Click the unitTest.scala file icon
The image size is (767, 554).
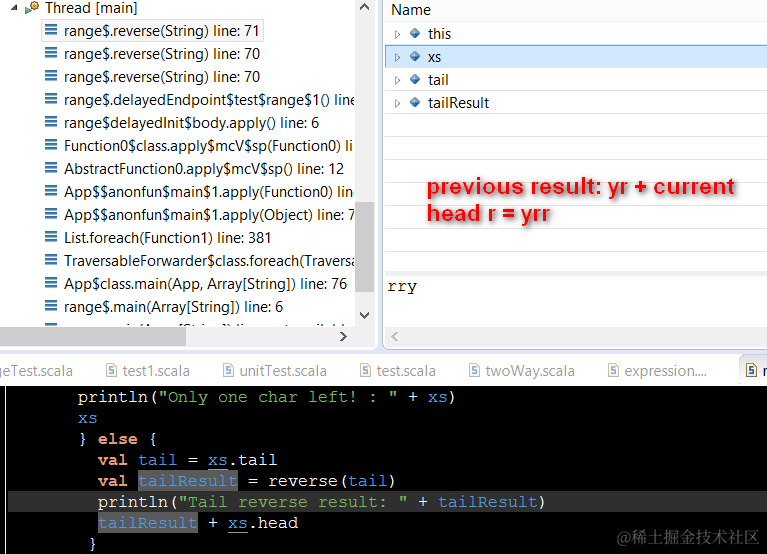coord(228,371)
